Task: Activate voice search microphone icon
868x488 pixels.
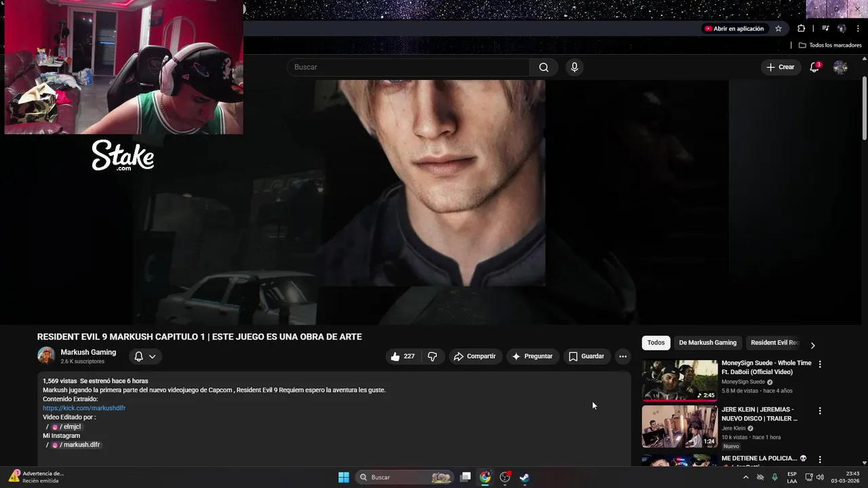Action: coord(574,67)
